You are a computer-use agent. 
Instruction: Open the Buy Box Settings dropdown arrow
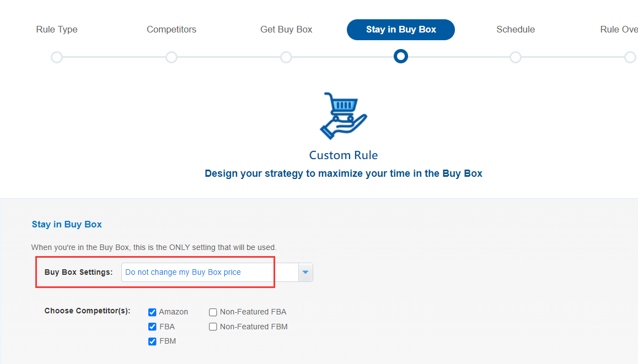coord(305,272)
